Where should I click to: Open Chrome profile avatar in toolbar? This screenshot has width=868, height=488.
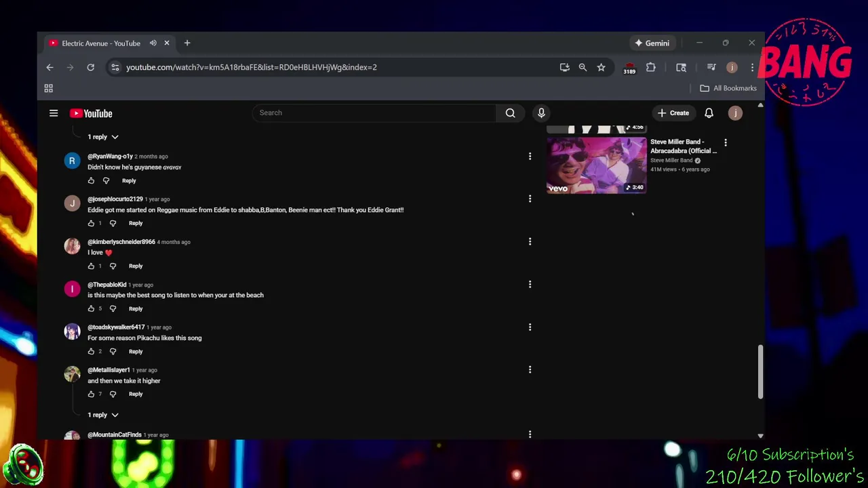pyautogui.click(x=732, y=67)
